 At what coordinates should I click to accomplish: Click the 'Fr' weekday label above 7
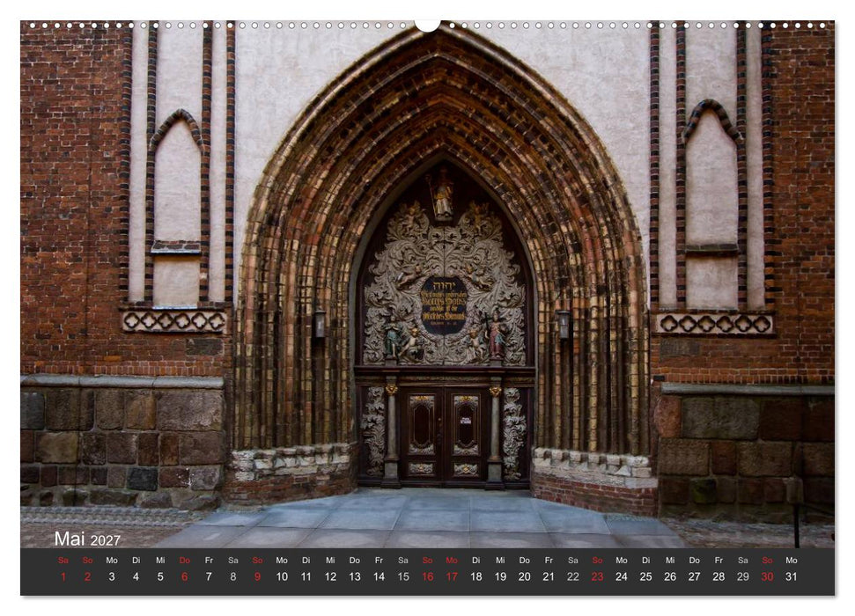(x=209, y=561)
